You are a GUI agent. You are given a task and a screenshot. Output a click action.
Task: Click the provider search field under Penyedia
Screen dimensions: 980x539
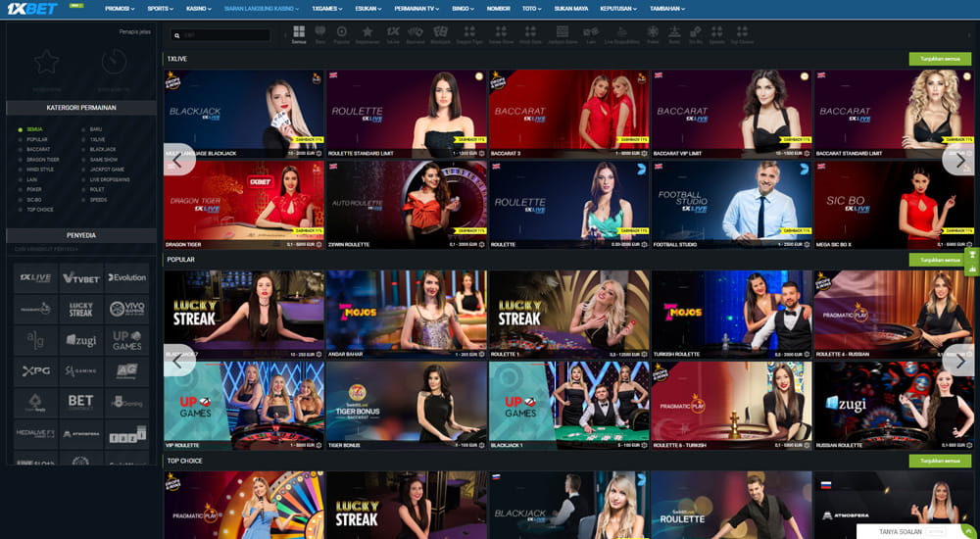click(x=81, y=249)
